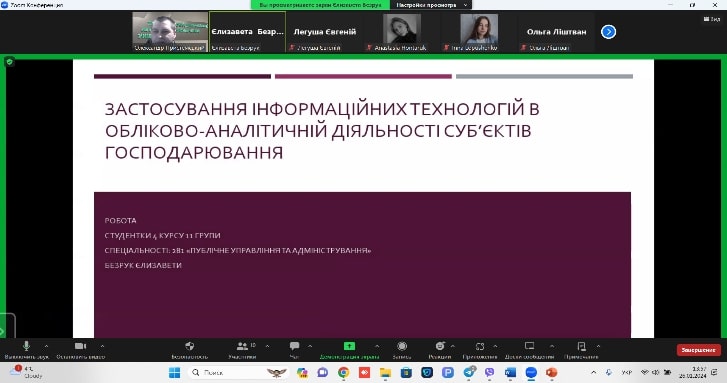
Task: Expand the arrow beside Whiteboards
Action: click(x=552, y=346)
